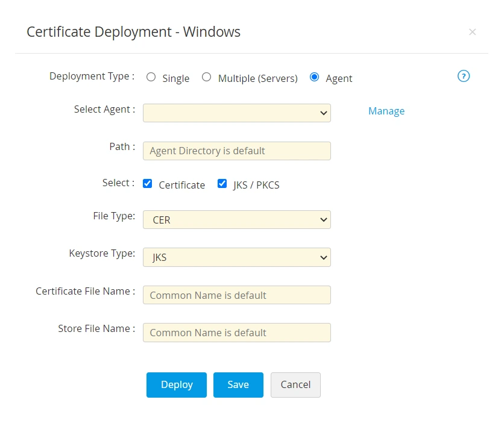Click inside the Path input field
Screen dimensions: 504x432
[x=236, y=151]
